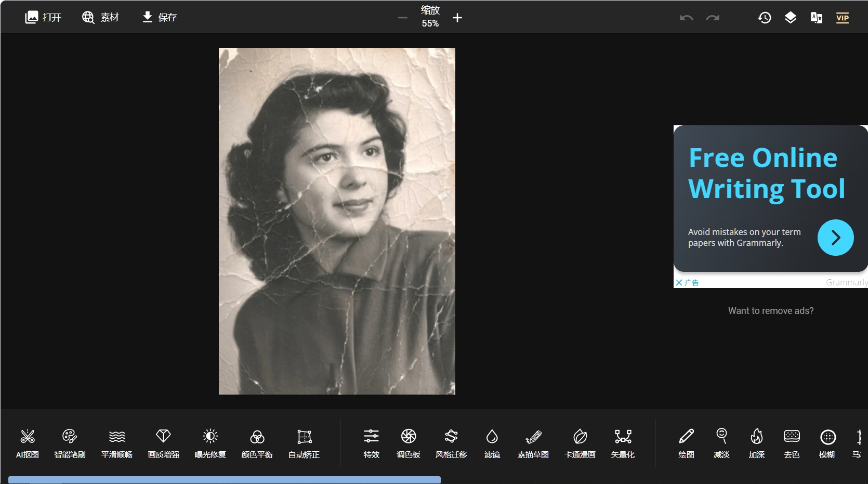Save the image with 保存

pos(160,17)
